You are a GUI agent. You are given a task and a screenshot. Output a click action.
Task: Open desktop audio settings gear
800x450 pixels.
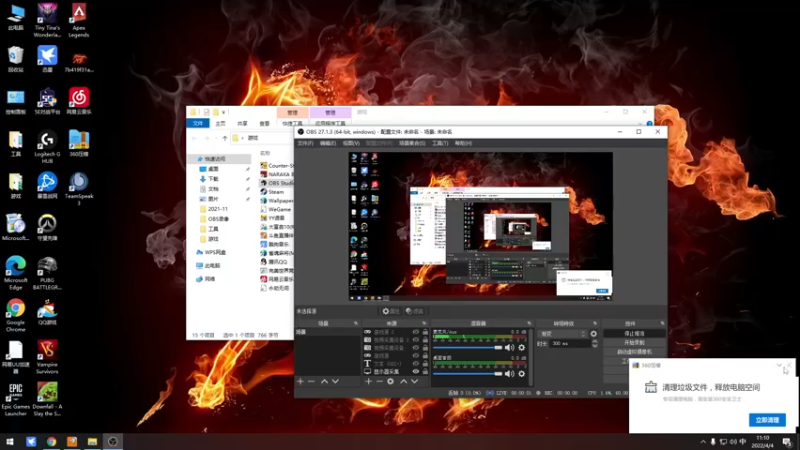pos(521,373)
